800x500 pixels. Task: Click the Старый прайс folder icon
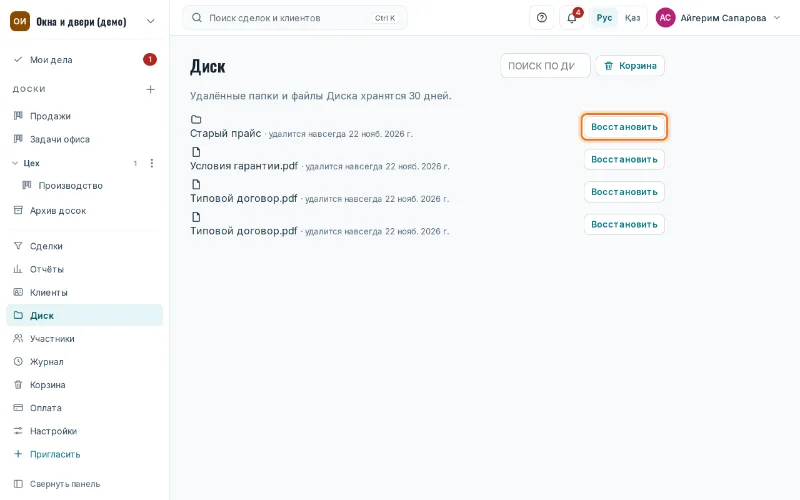pyautogui.click(x=196, y=119)
